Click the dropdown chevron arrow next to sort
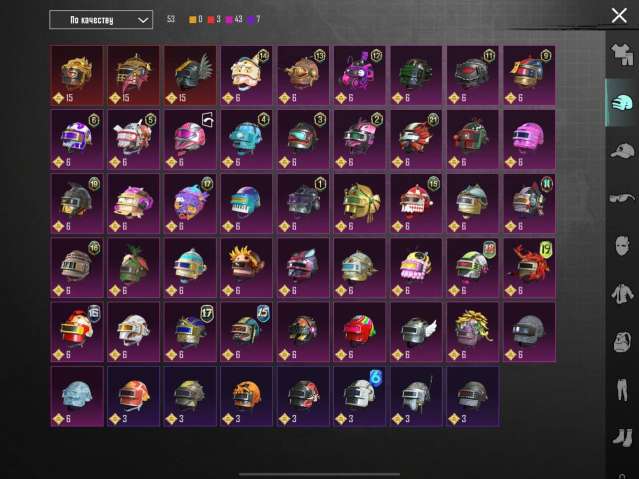 [x=143, y=20]
